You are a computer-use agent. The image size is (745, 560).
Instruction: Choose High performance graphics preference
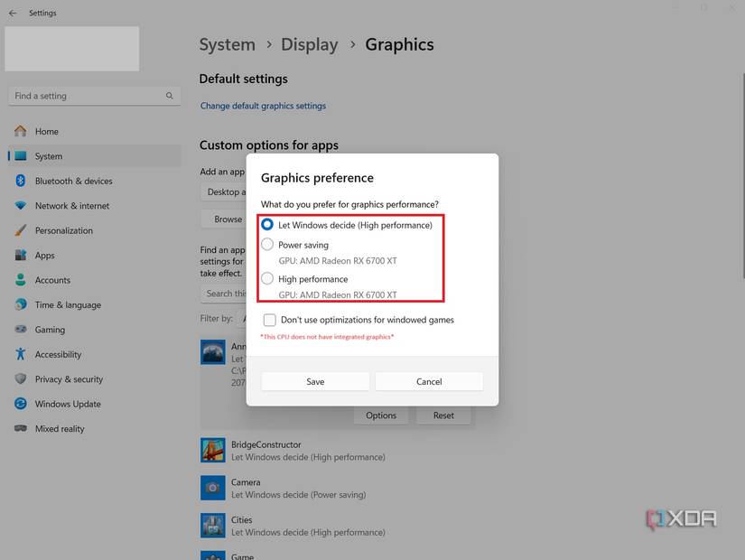click(x=266, y=277)
